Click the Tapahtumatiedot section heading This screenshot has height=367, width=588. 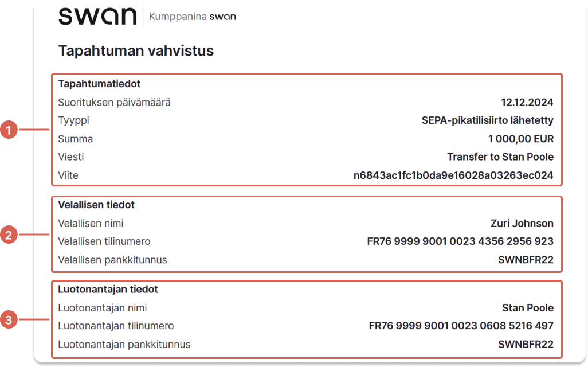click(99, 84)
